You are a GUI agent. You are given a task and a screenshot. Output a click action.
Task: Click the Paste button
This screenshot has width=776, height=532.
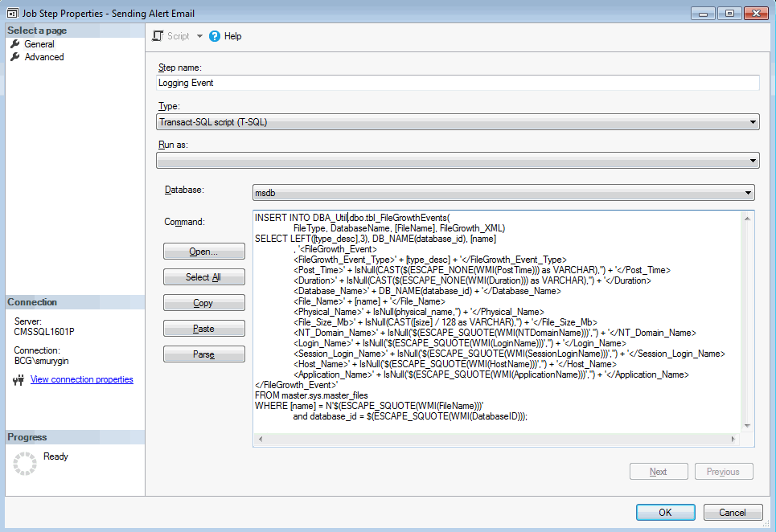(203, 328)
